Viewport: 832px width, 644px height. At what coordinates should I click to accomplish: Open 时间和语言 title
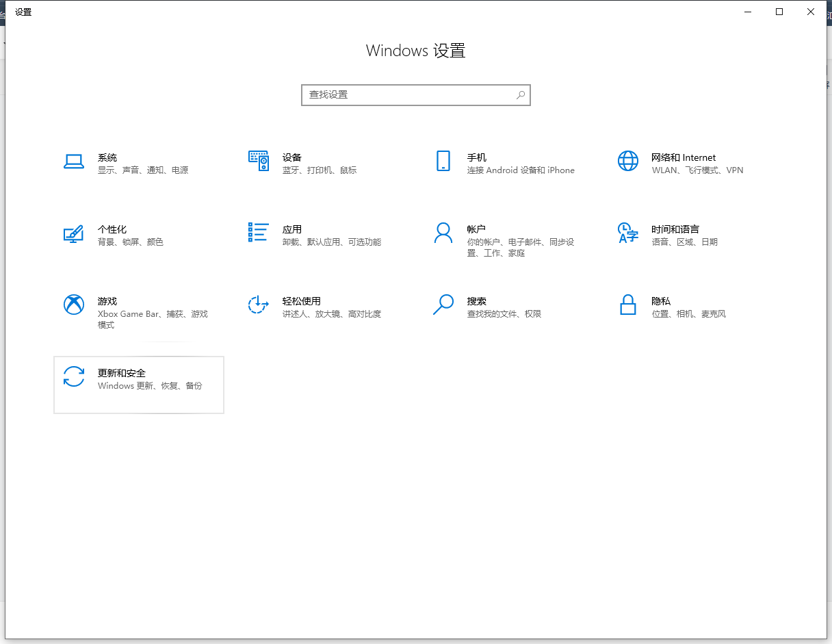point(675,229)
